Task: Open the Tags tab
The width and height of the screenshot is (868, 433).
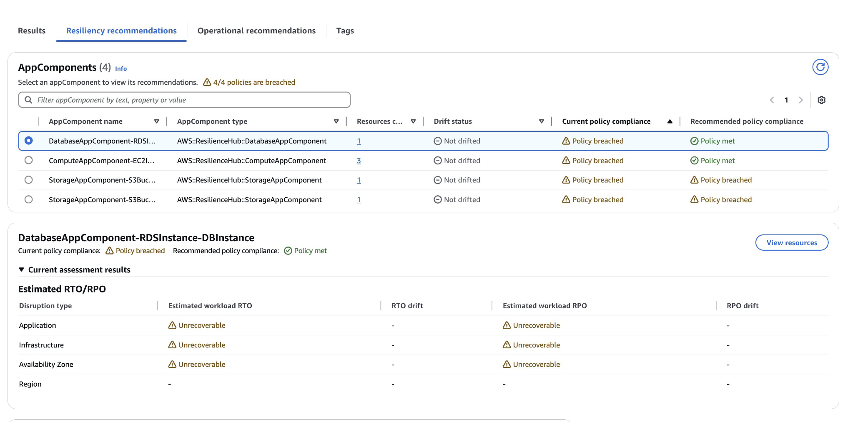Action: pyautogui.click(x=344, y=30)
